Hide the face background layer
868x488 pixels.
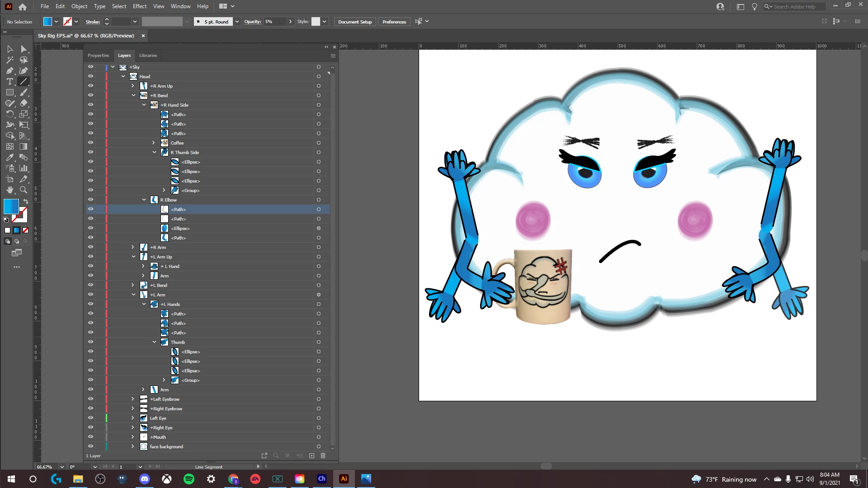(90, 446)
